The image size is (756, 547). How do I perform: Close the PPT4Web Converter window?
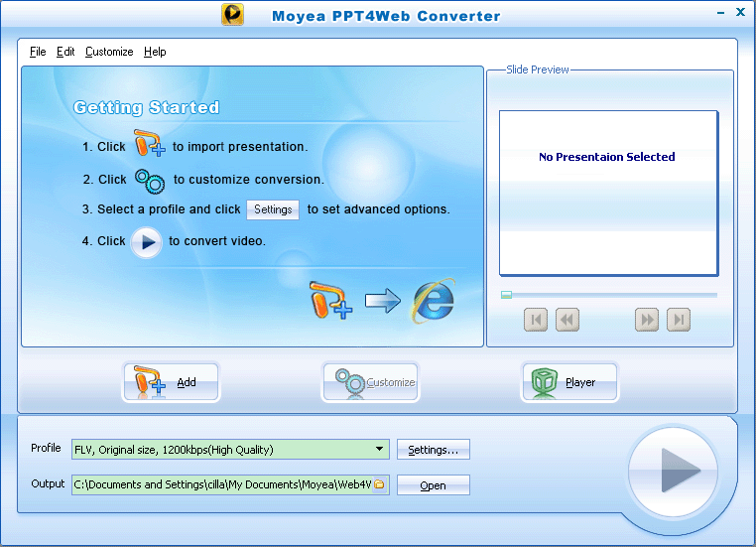(740, 12)
